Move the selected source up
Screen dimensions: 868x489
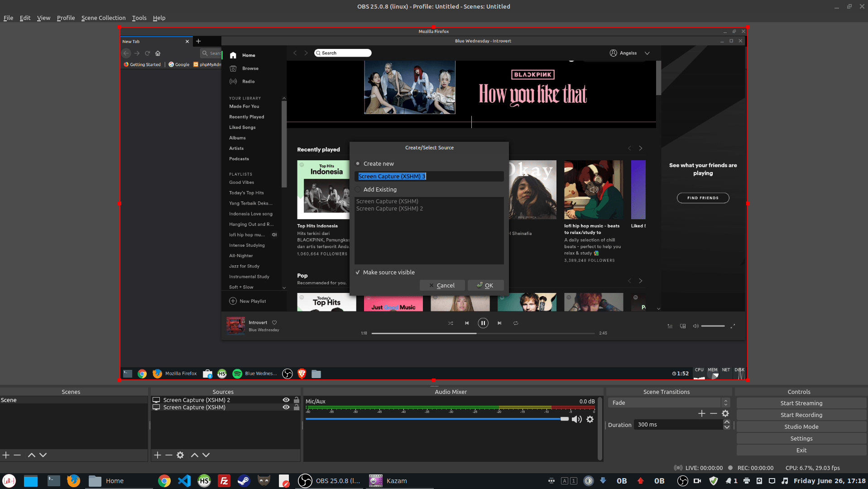[x=195, y=455]
